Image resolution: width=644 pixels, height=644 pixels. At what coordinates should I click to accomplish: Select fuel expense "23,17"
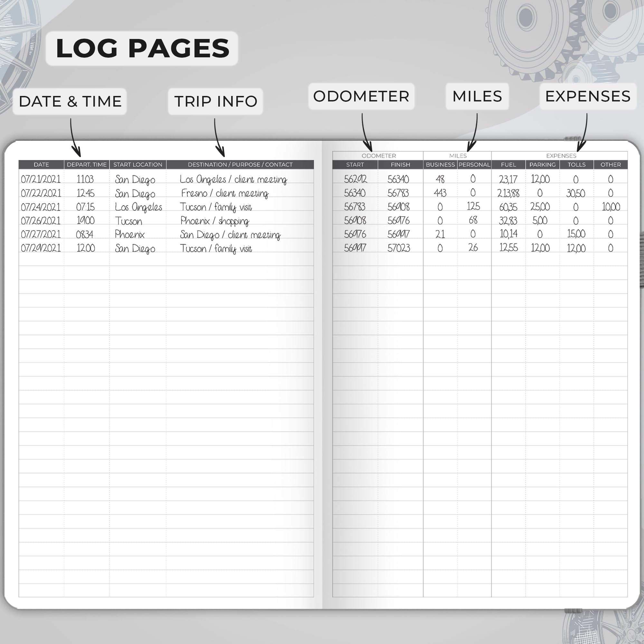(x=508, y=180)
